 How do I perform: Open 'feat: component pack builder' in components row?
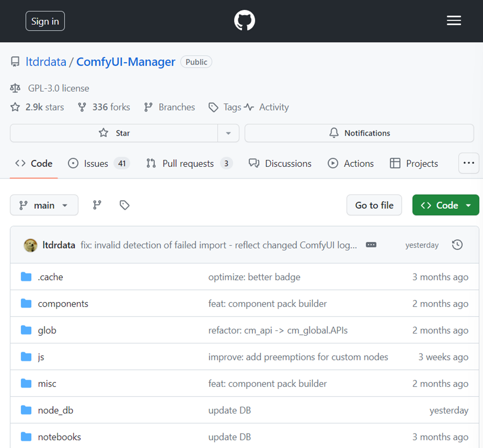point(267,304)
